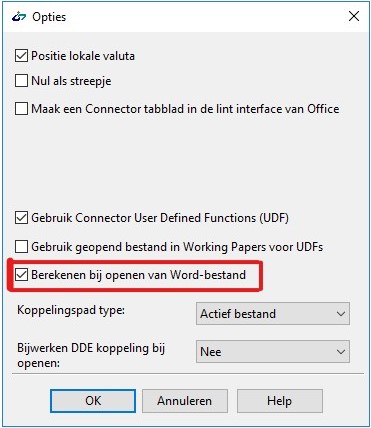
Task: Check the Gebruik geopend bestand in Working Papers box
Action: tap(21, 247)
